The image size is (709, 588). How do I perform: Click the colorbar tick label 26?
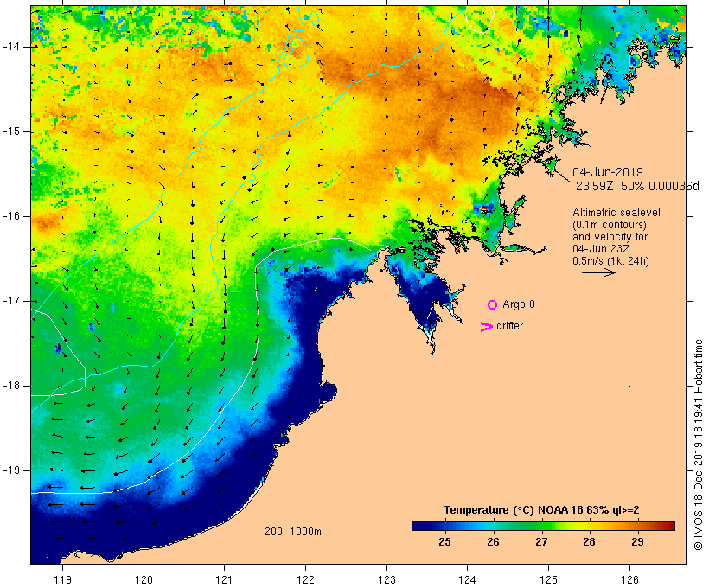tap(494, 542)
